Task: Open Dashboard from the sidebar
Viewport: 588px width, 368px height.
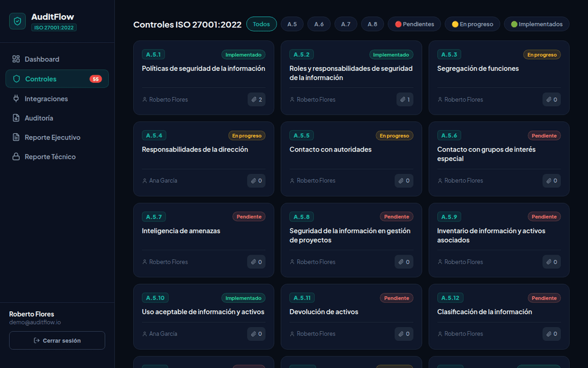Action: pyautogui.click(x=57, y=59)
